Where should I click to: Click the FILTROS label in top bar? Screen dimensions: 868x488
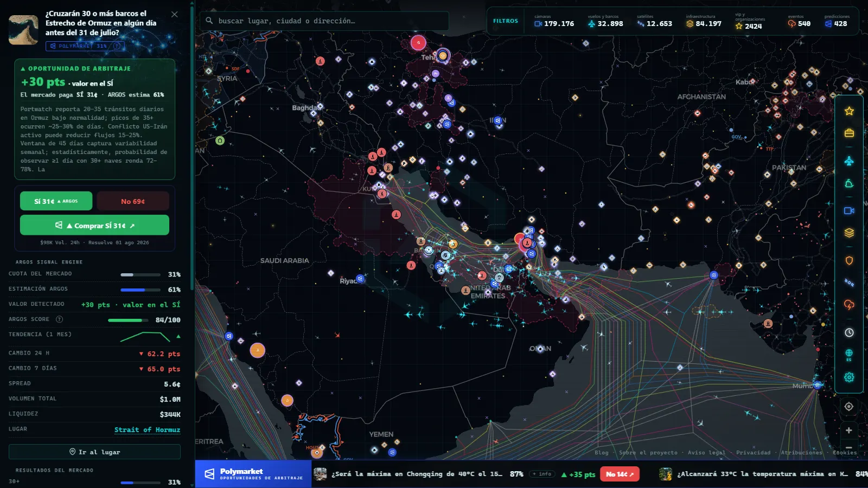506,21
